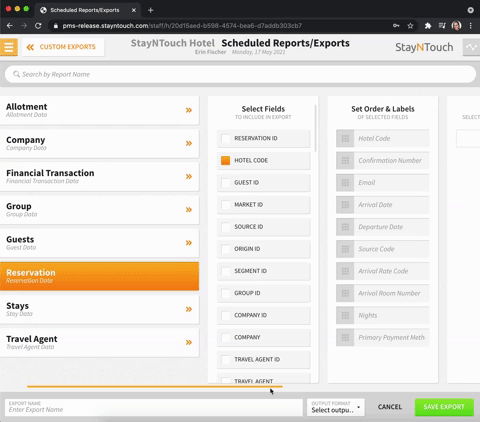This screenshot has width=480, height=422.
Task: Click the Confirmation Number drag handle
Action: pos(345,161)
